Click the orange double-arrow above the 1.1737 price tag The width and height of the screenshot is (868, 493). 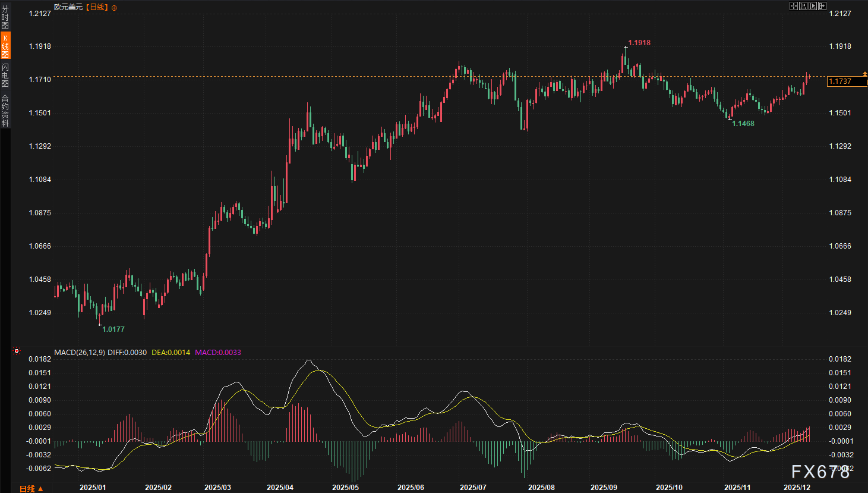(x=864, y=74)
